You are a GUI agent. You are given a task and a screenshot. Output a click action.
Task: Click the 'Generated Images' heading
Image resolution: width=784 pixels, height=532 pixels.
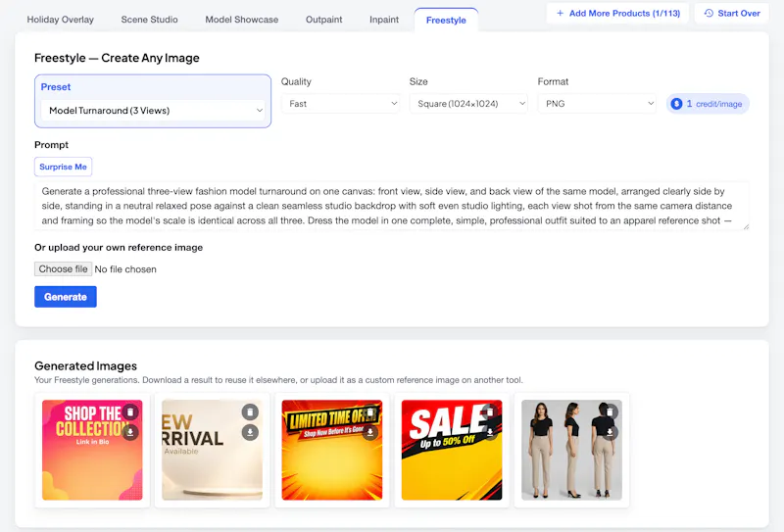85,366
